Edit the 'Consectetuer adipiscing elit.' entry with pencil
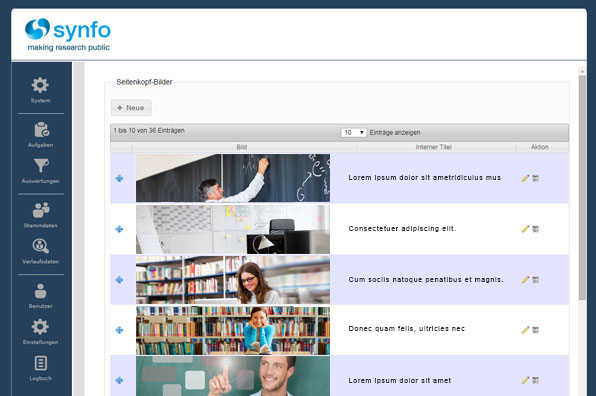Viewport: 596px width, 396px height. [x=525, y=229]
